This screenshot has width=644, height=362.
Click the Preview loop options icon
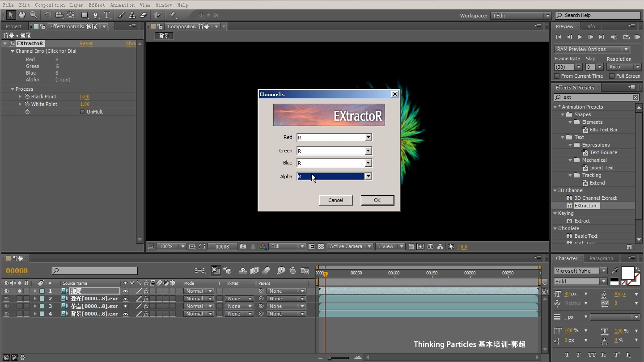point(626,37)
